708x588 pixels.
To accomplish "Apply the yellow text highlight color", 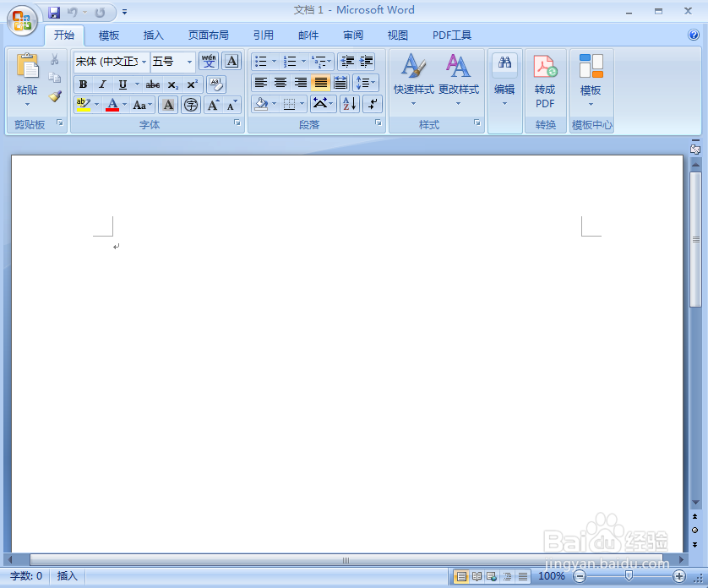I will pos(84,106).
